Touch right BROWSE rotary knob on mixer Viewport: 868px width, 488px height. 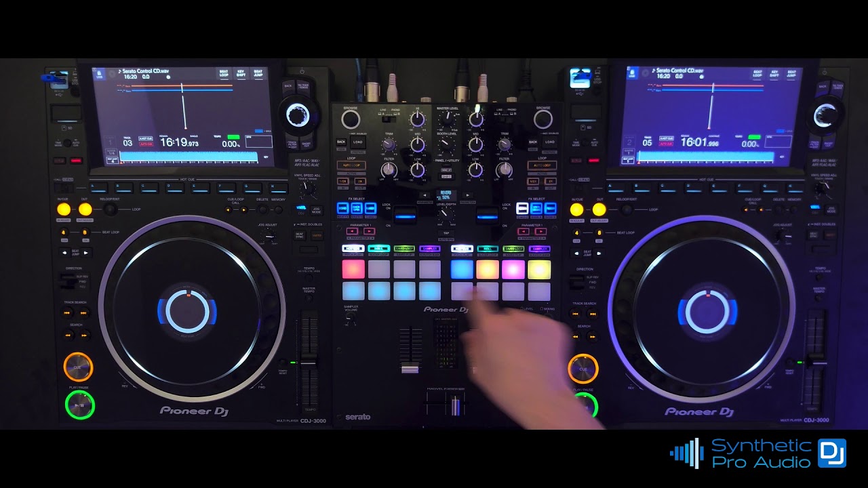(542, 119)
